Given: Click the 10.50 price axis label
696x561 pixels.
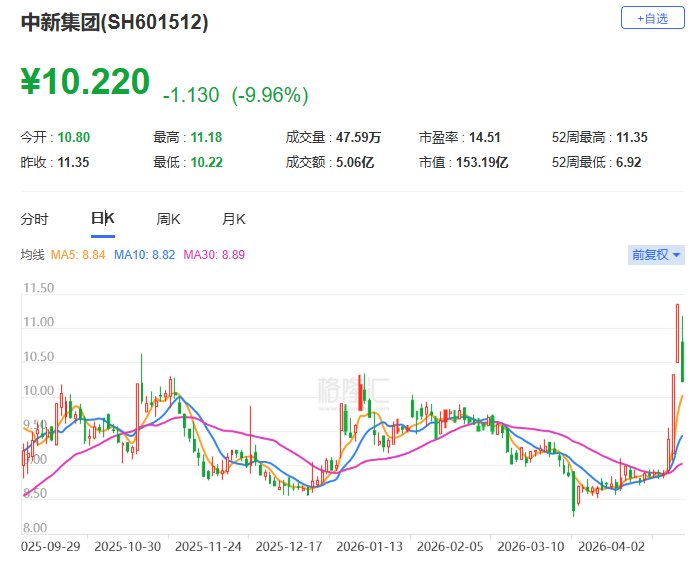Looking at the screenshot, I should tap(39, 357).
